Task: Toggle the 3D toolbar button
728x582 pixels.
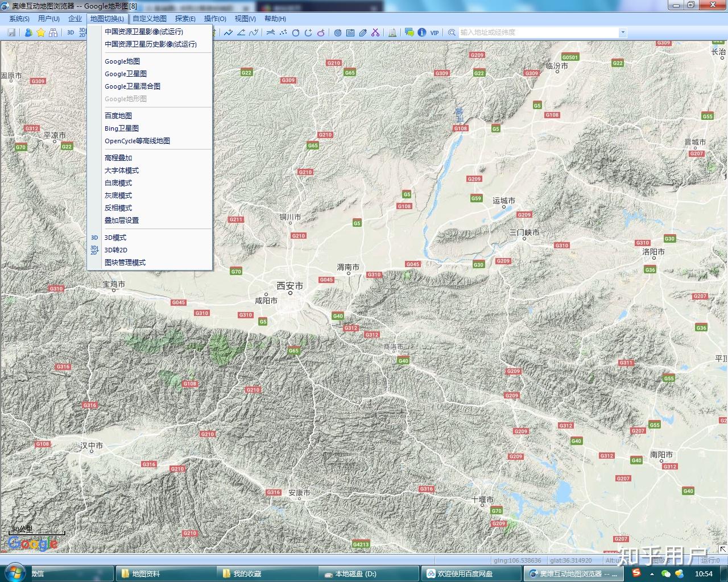Action: (x=71, y=32)
